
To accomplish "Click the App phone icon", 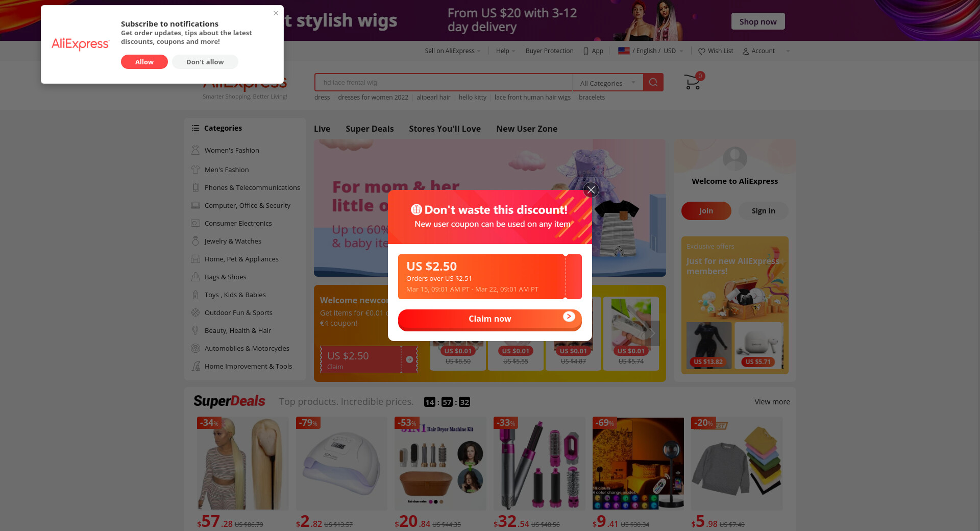I will 586,51.
